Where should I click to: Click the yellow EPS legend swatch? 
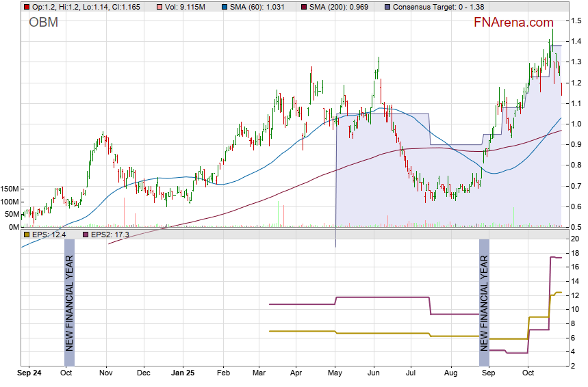26,235
